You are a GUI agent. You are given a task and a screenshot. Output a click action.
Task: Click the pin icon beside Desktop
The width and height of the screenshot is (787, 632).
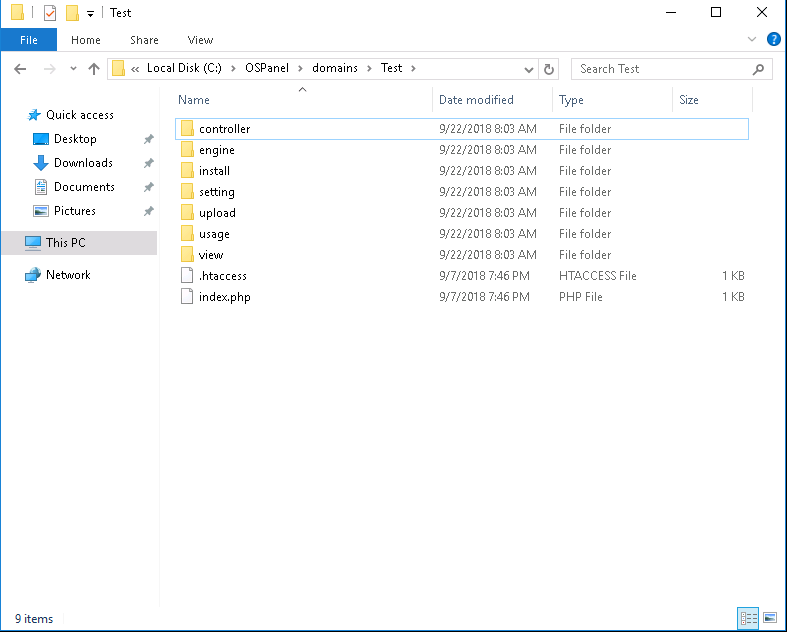148,139
